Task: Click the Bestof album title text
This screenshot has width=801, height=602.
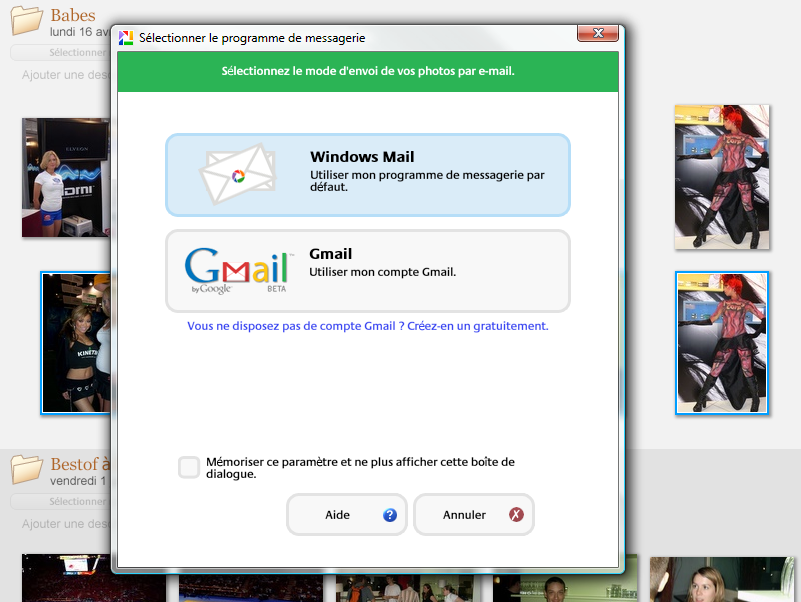Action: coord(80,464)
